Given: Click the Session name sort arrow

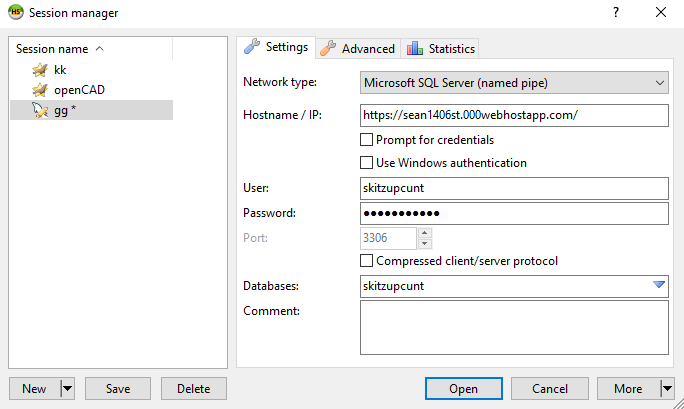Looking at the screenshot, I should pos(99,48).
